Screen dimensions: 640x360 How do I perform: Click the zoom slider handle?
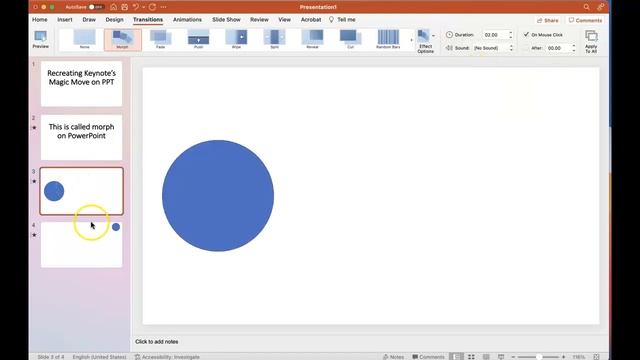tap(539, 357)
